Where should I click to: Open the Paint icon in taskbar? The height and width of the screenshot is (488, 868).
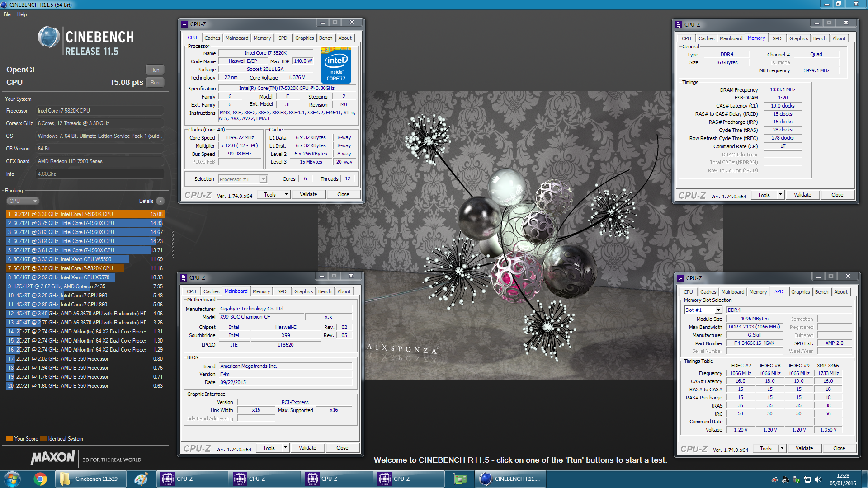click(x=141, y=479)
